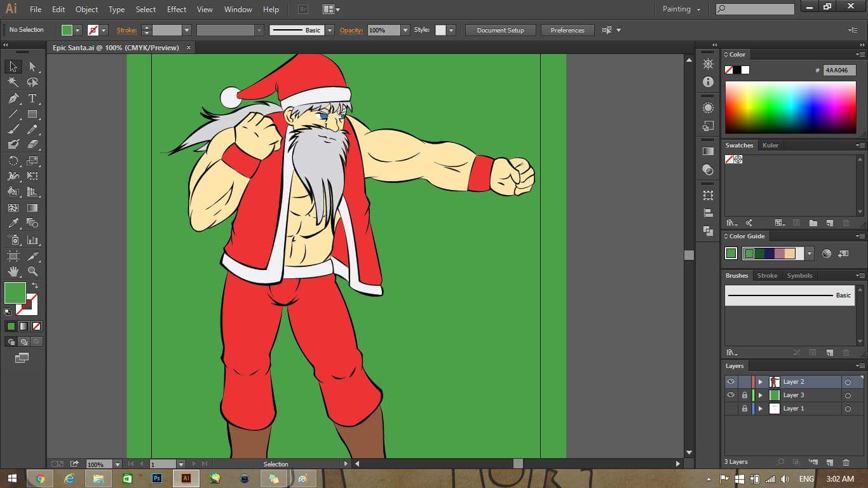Create new layer in Layers panel
This screenshot has width=868, height=488.
point(829,462)
